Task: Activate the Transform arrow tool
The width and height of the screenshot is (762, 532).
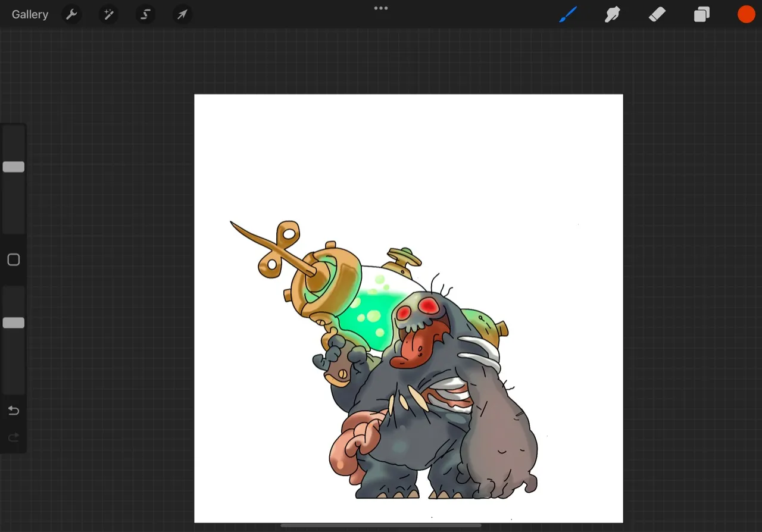Action: click(182, 14)
